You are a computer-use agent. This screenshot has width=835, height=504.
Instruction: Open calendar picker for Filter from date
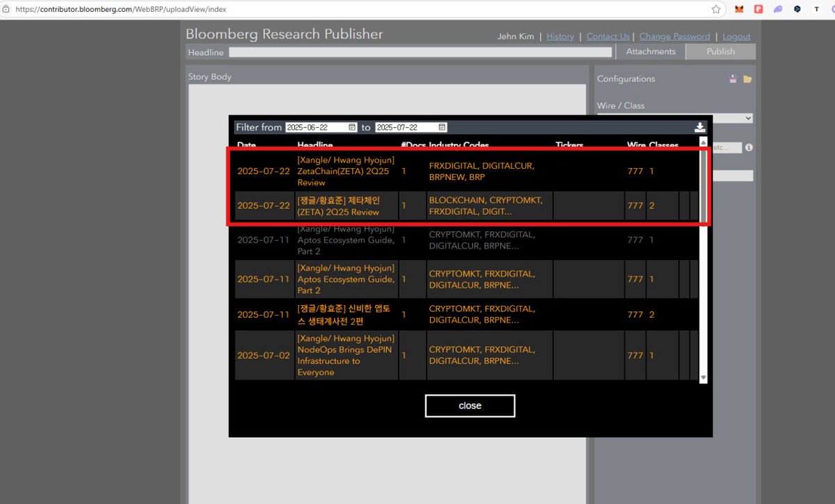[352, 128]
